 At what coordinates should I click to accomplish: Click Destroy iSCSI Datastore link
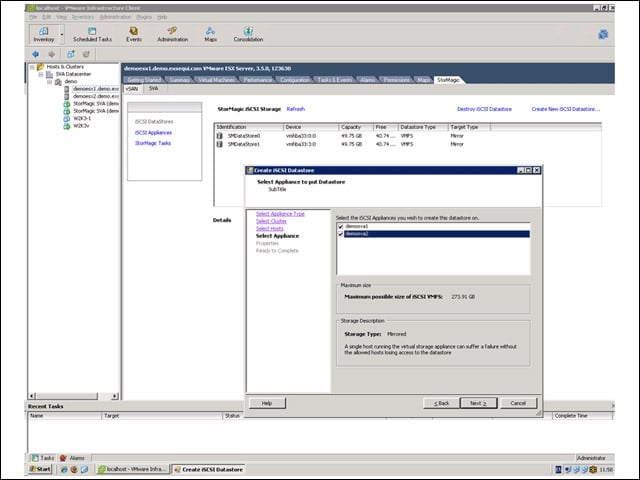point(484,109)
